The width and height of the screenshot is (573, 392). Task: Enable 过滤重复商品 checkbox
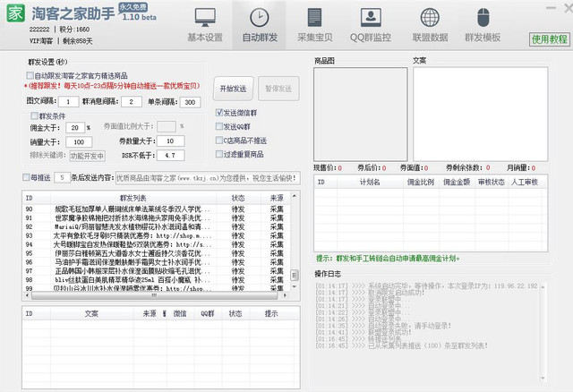pos(219,154)
